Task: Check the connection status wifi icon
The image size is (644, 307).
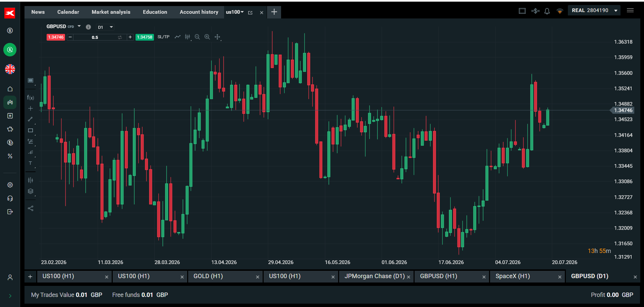Action: point(559,11)
